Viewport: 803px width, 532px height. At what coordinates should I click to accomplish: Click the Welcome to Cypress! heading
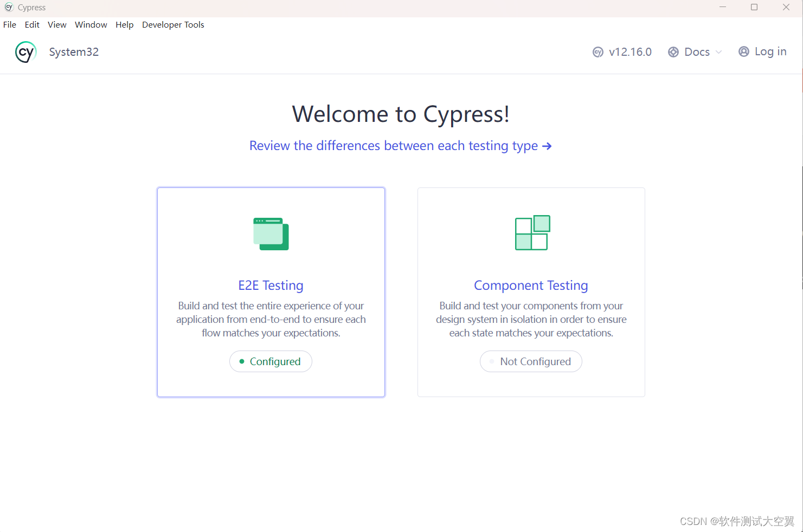click(401, 114)
